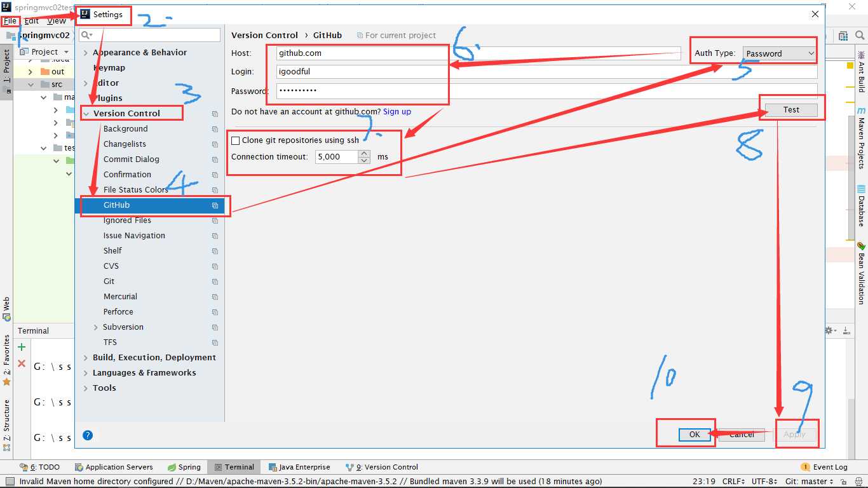
Task: Expand Build, Execution, Deployment group
Action: [86, 358]
